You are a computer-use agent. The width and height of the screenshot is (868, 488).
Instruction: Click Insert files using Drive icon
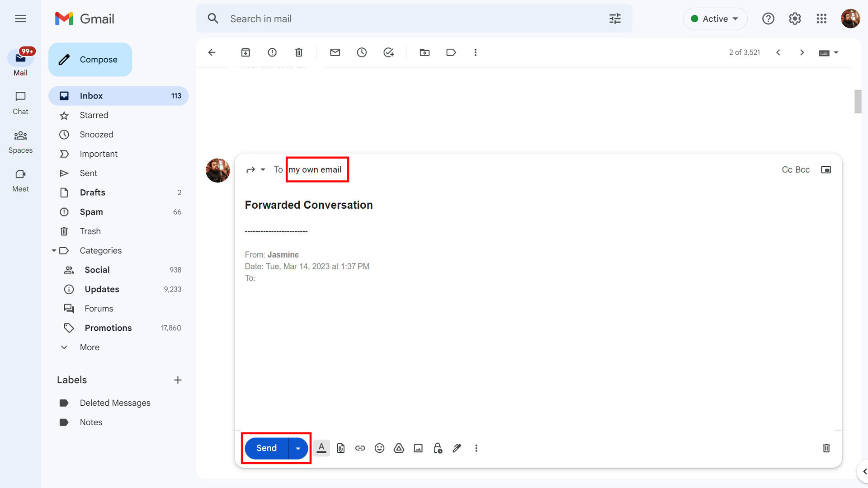[x=399, y=448]
